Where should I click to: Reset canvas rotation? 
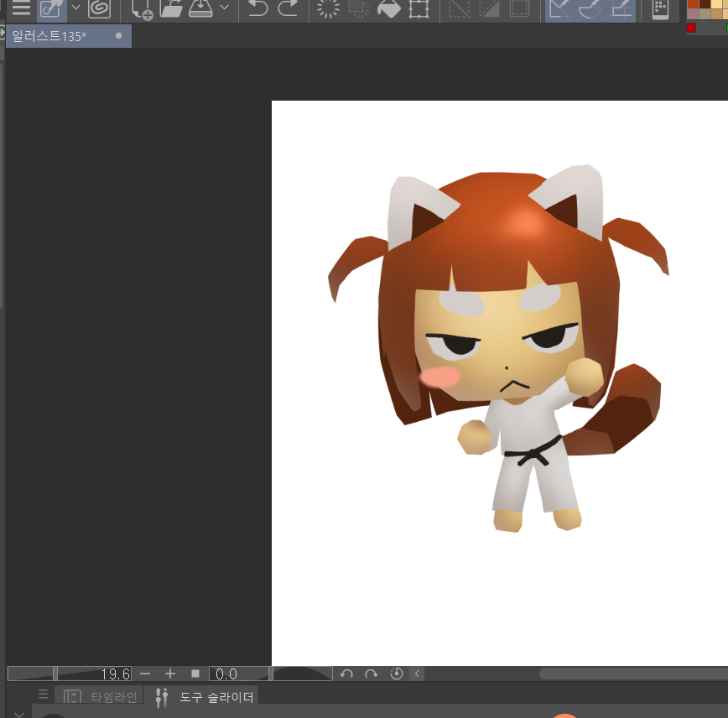pos(397,674)
